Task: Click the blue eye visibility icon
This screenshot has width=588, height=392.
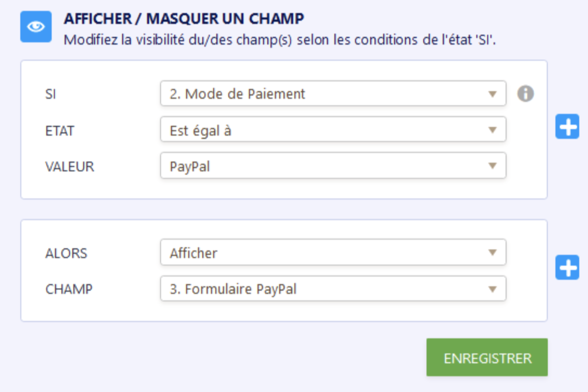Action: coord(36,27)
